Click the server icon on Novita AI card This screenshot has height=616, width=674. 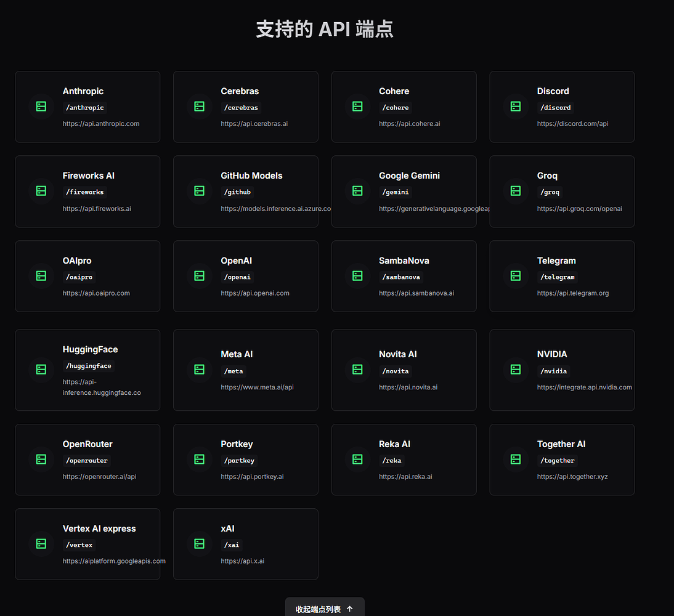pyautogui.click(x=357, y=370)
